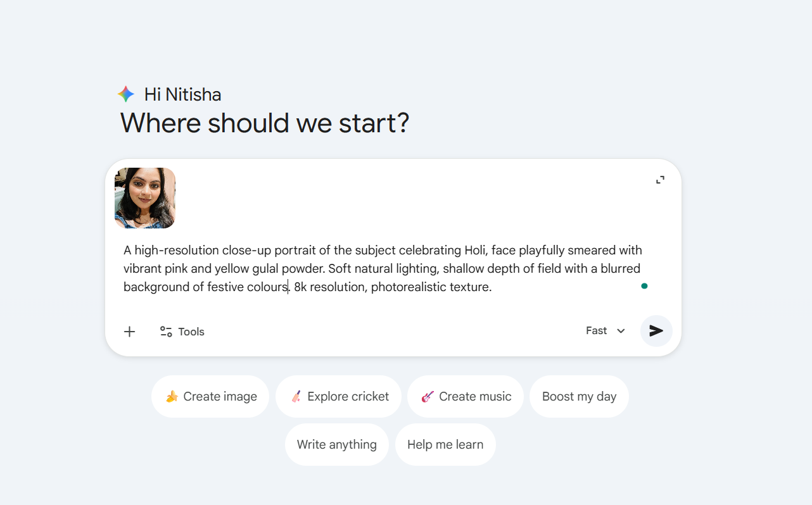Click the Gemini sparkle logo

pyautogui.click(x=126, y=94)
